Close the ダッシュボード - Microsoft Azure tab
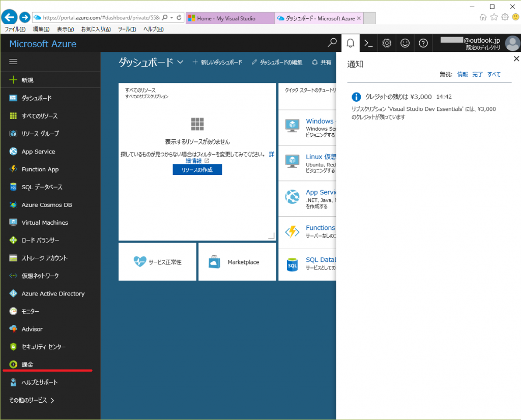Viewport: 521px width, 420px height. click(x=359, y=18)
